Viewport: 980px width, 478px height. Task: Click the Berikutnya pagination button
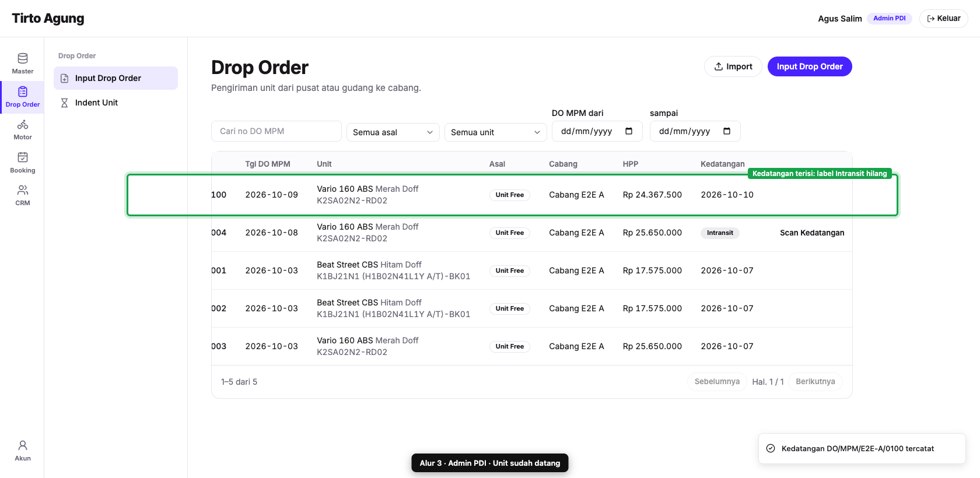(x=815, y=382)
